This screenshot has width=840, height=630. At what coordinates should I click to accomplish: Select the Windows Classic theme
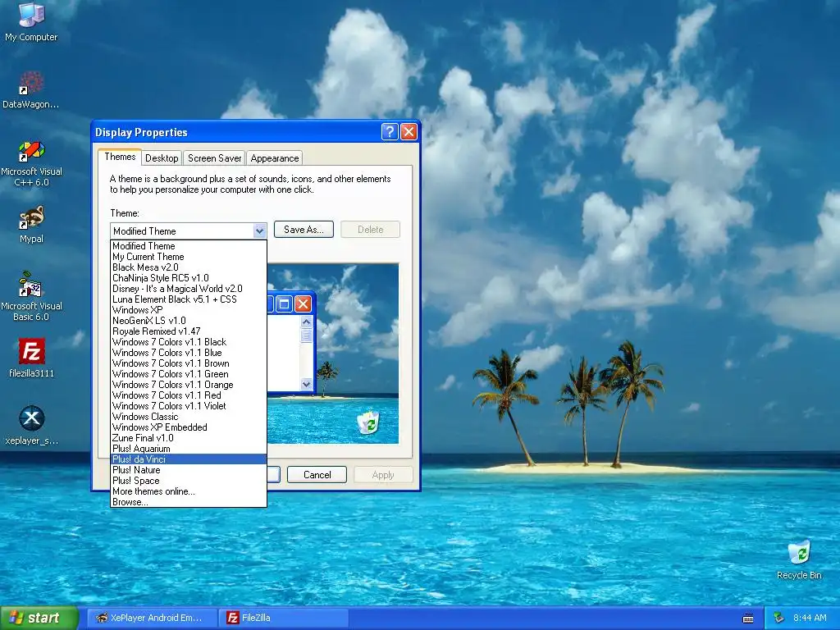189,417
